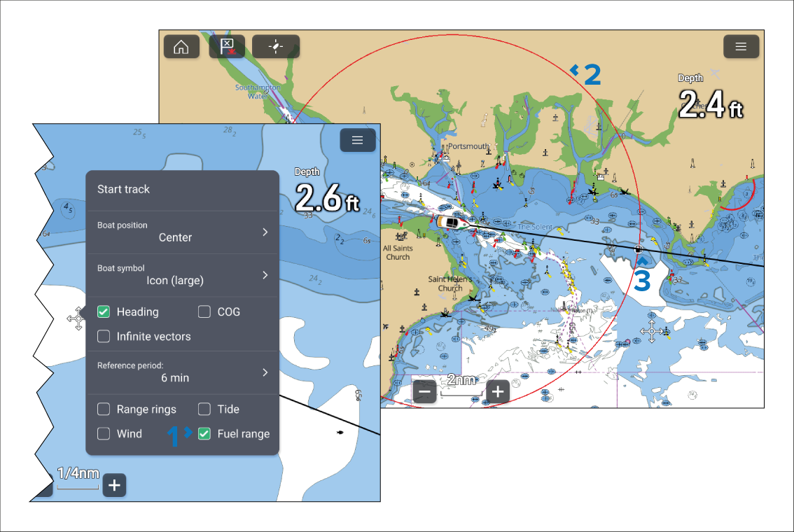Zoom in using plus button by 2nm scale

(x=498, y=391)
